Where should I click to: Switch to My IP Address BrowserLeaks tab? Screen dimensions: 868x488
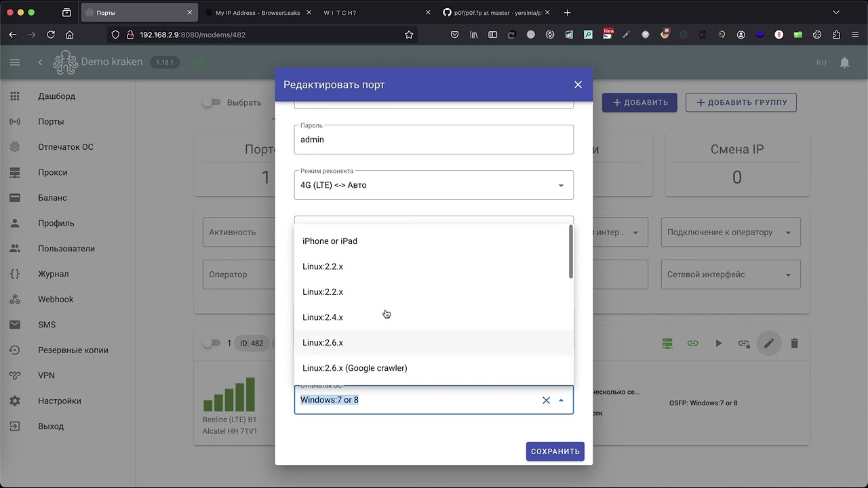(256, 12)
